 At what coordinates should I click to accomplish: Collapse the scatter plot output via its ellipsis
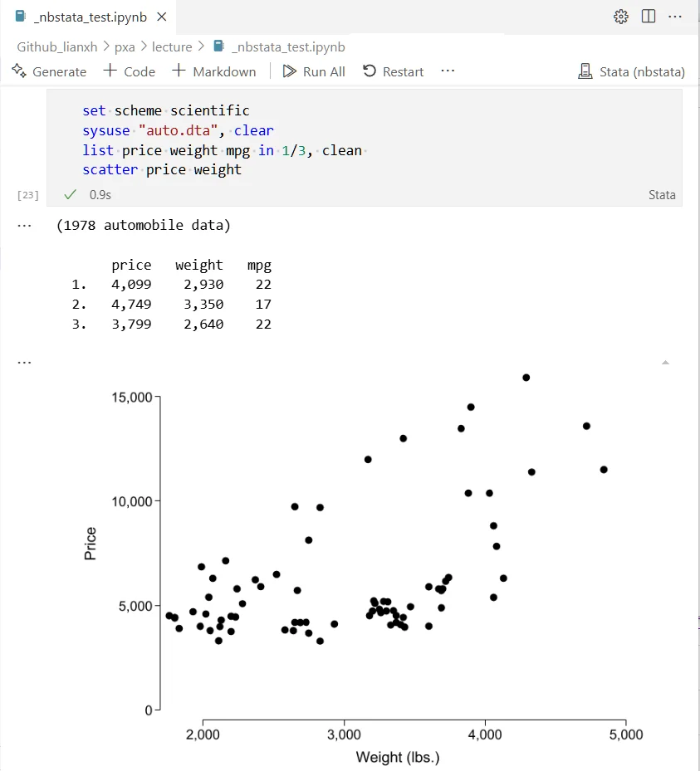click(x=24, y=360)
